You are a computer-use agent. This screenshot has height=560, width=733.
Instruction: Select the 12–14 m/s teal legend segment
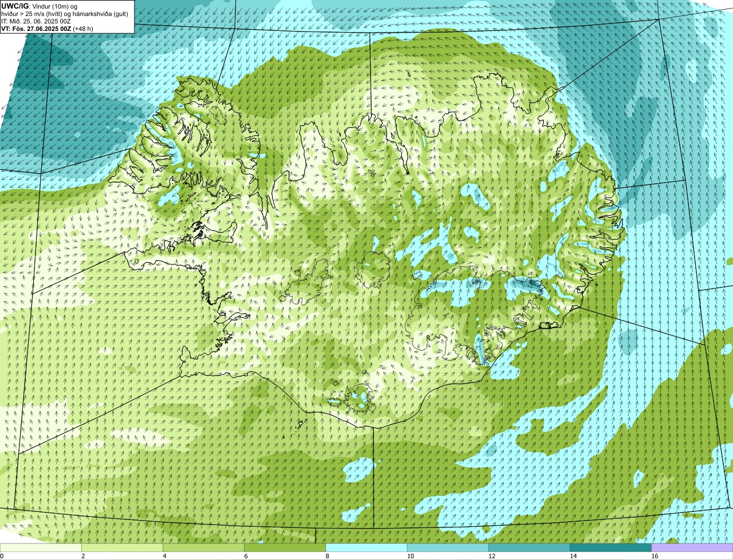529,548
